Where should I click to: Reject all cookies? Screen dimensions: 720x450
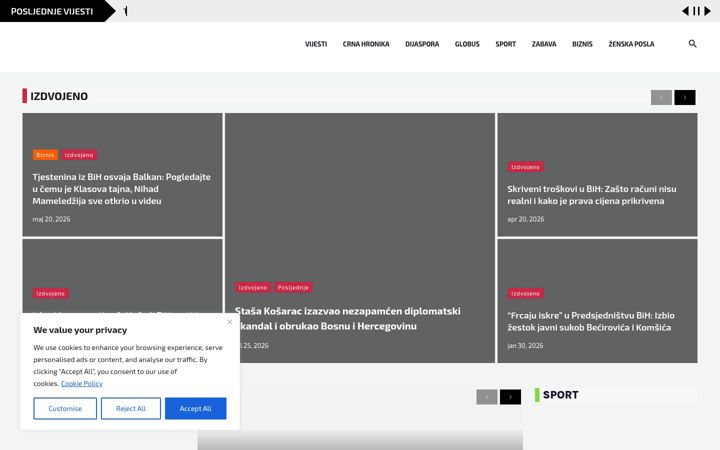pos(131,408)
